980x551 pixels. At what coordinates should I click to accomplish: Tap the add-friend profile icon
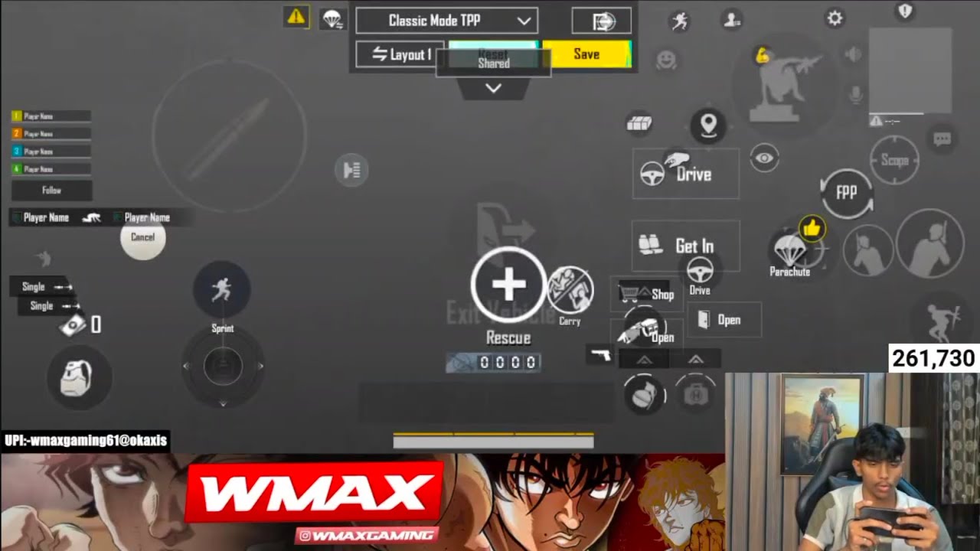733,21
